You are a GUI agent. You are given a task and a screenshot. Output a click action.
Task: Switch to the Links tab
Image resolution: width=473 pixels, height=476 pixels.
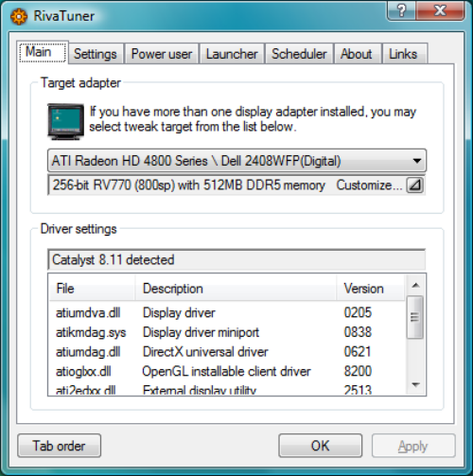(x=403, y=54)
